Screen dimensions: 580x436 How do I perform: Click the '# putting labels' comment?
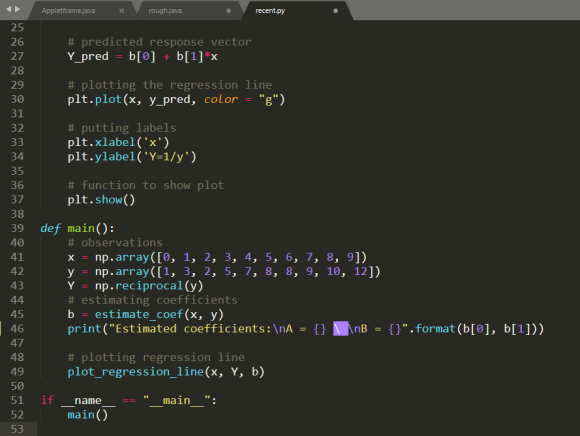click(122, 128)
